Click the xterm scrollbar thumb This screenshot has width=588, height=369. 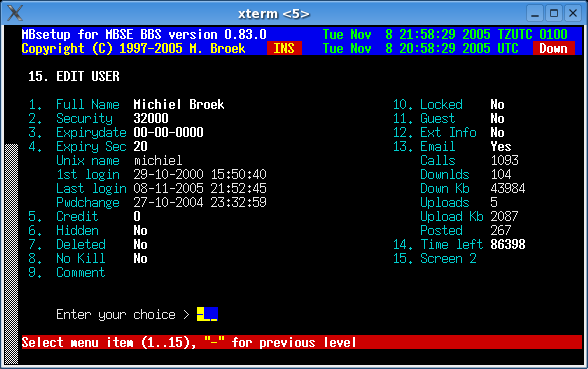click(11, 254)
